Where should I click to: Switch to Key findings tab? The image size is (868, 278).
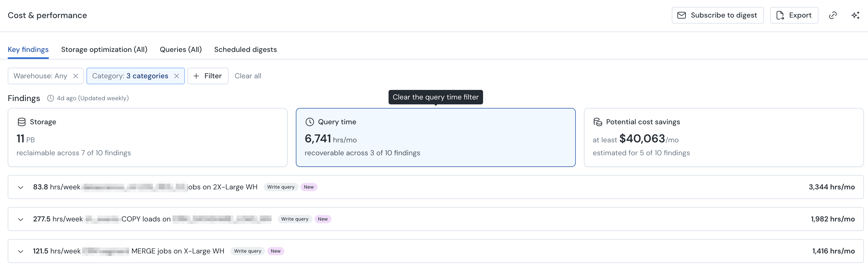28,50
